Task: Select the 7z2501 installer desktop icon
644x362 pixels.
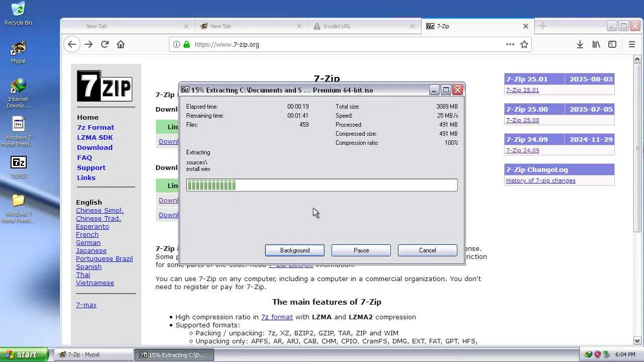Action: [18, 167]
